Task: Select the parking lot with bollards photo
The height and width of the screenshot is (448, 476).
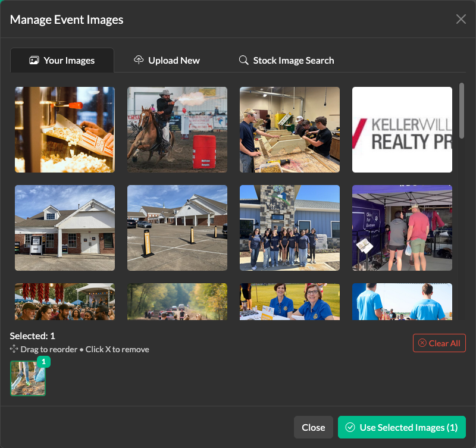Action: pos(177,228)
